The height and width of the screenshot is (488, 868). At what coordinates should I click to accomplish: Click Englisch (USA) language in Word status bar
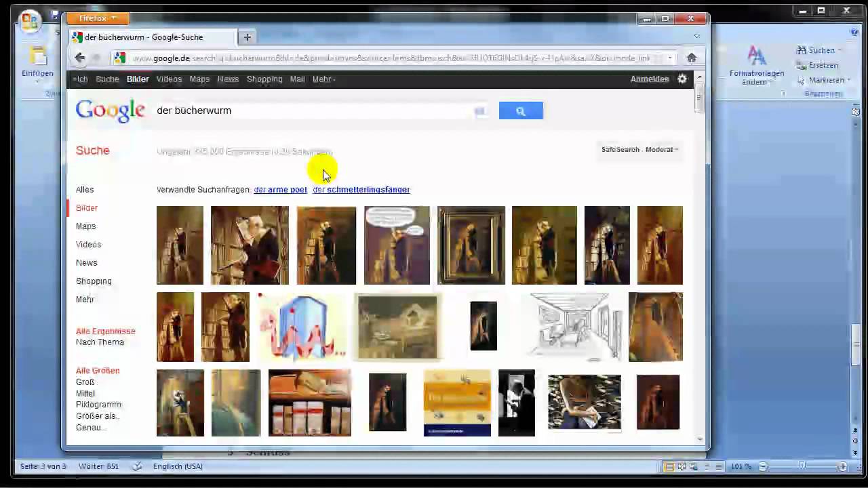click(178, 466)
